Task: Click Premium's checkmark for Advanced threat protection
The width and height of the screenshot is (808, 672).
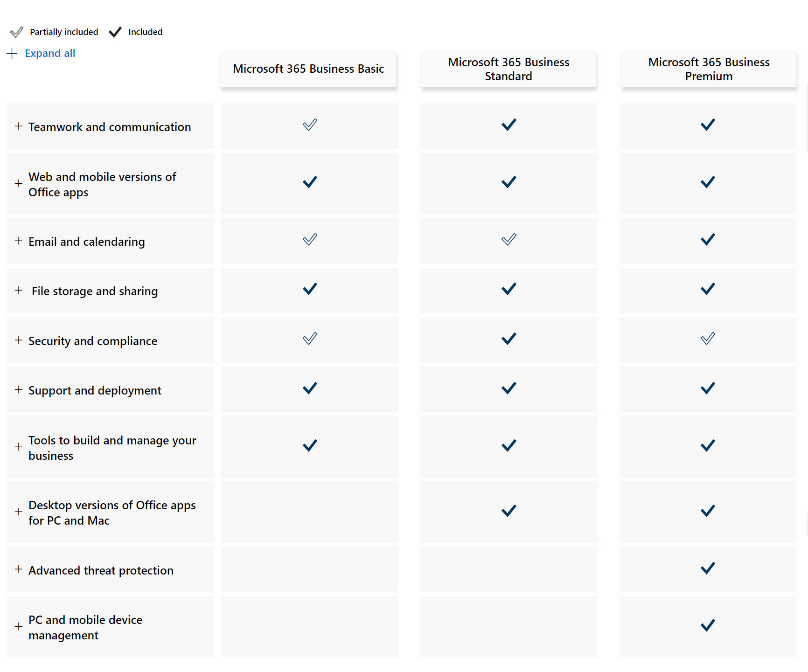Action: click(x=708, y=568)
